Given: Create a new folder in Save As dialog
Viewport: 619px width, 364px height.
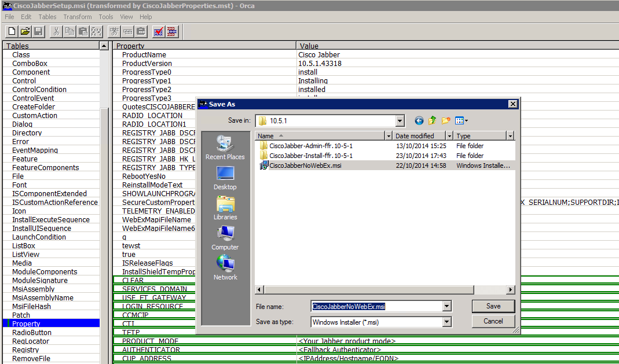Looking at the screenshot, I should (446, 121).
